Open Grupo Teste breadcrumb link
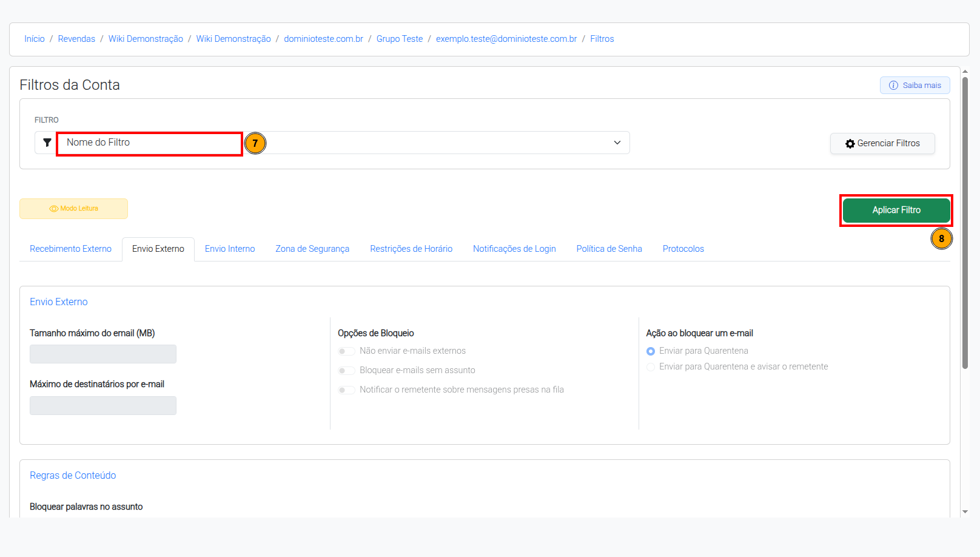Viewport: 980px width, 557px height. (400, 39)
